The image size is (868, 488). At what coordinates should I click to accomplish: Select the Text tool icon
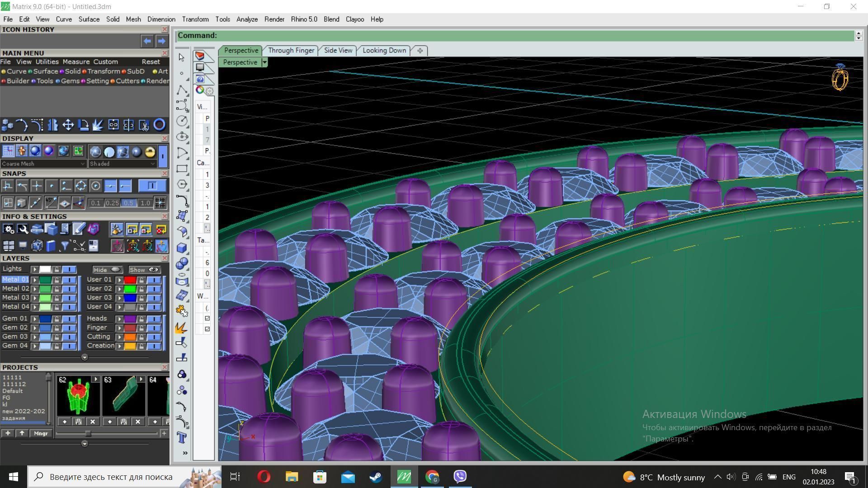point(182,438)
